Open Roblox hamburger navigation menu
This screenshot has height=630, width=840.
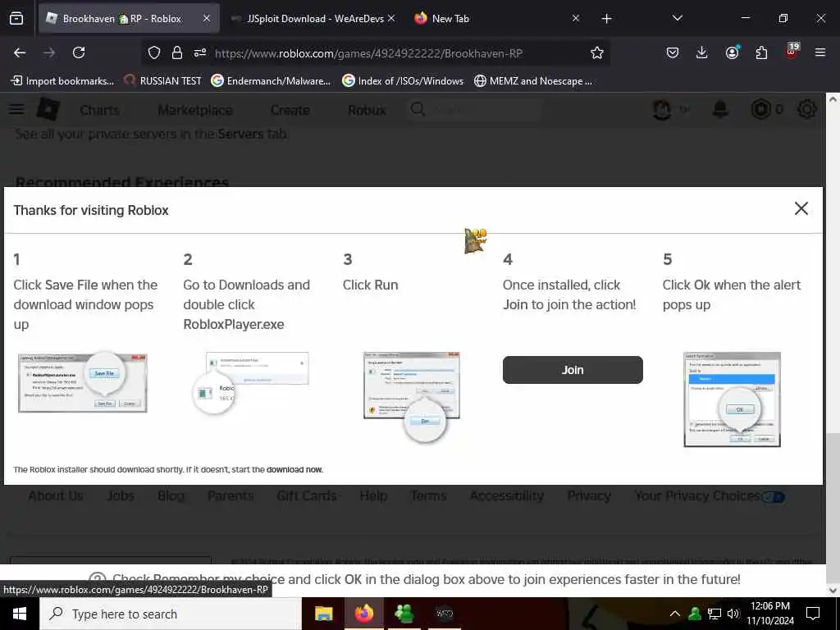click(16, 109)
